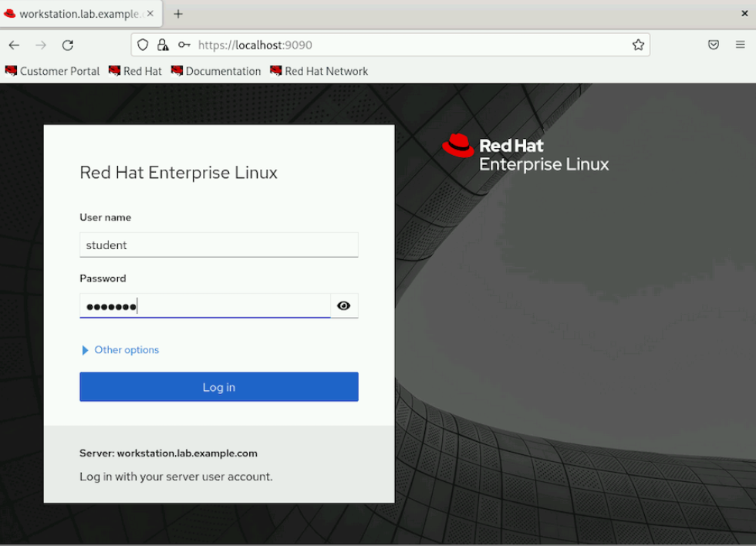Click the blue Log in button
Viewport: 756px width, 546px height.
click(219, 387)
